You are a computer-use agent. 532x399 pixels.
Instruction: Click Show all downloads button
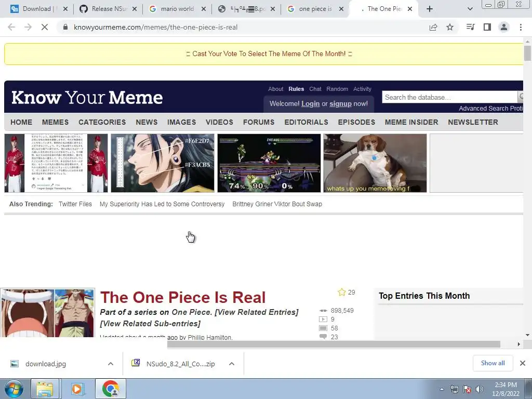point(493,363)
